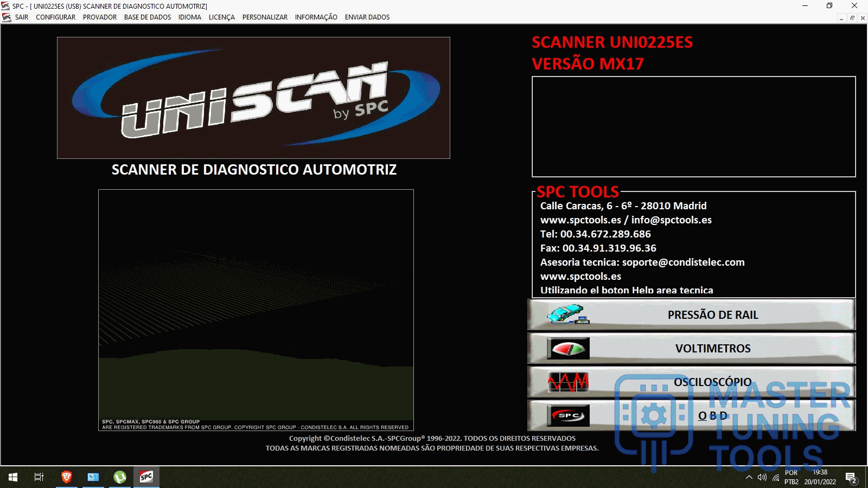This screenshot has width=868, height=488.
Task: Click the empty scanner info box
Action: click(693, 127)
